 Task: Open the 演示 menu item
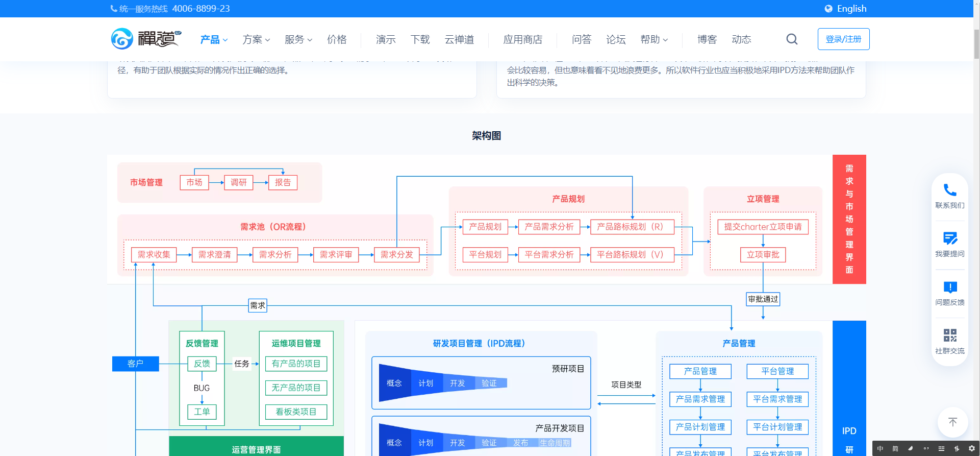pos(386,39)
